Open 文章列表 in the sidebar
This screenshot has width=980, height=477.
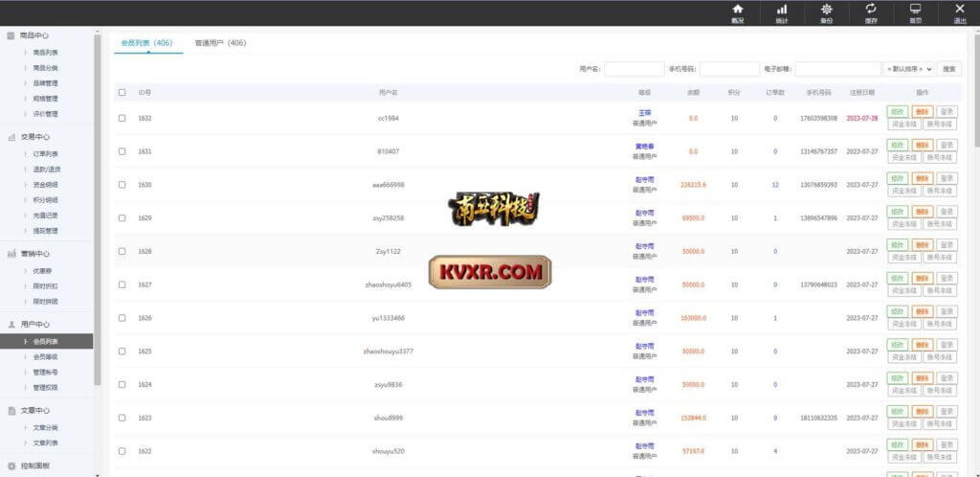46,443
